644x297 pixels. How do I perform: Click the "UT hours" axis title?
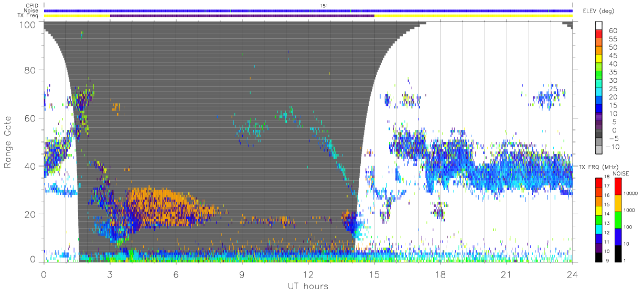coord(308,286)
